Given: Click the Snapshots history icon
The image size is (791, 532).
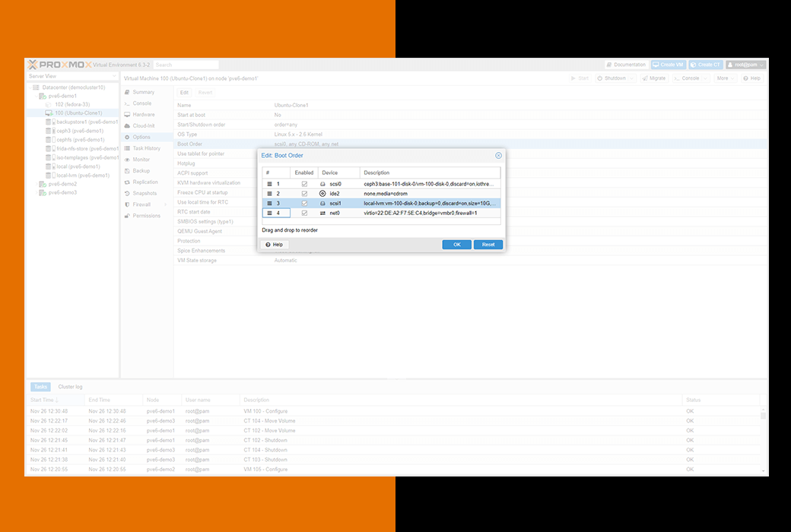Looking at the screenshot, I should [127, 193].
